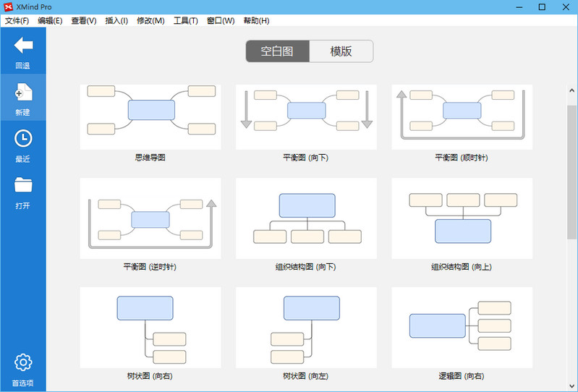This screenshot has height=392, width=578.
Task: Maximize the XMind Pro window
Action: click(543, 7)
